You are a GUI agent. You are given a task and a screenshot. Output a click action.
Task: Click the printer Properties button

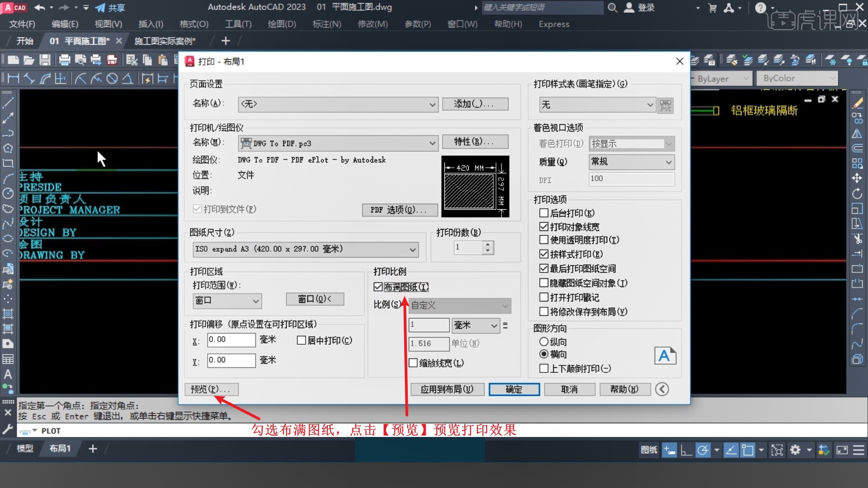coord(475,141)
